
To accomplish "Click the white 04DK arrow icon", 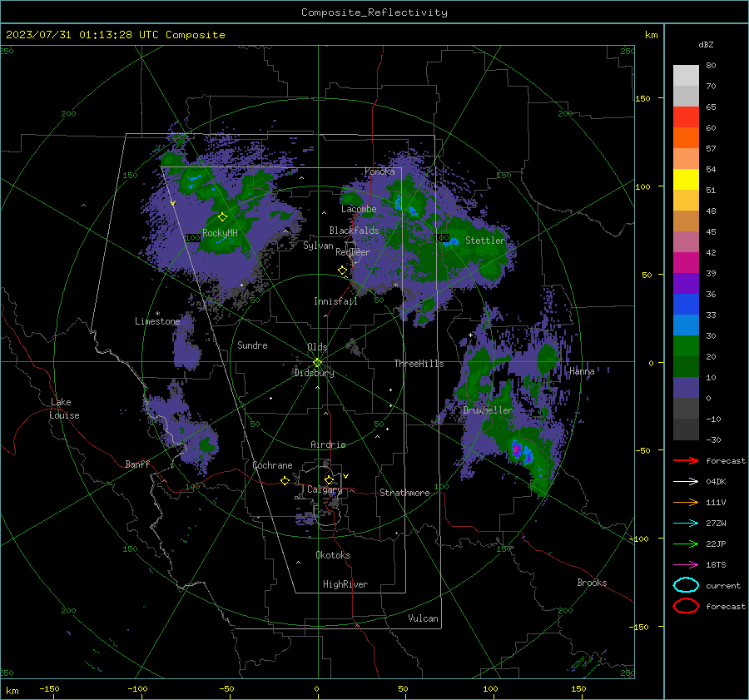I will click(686, 482).
